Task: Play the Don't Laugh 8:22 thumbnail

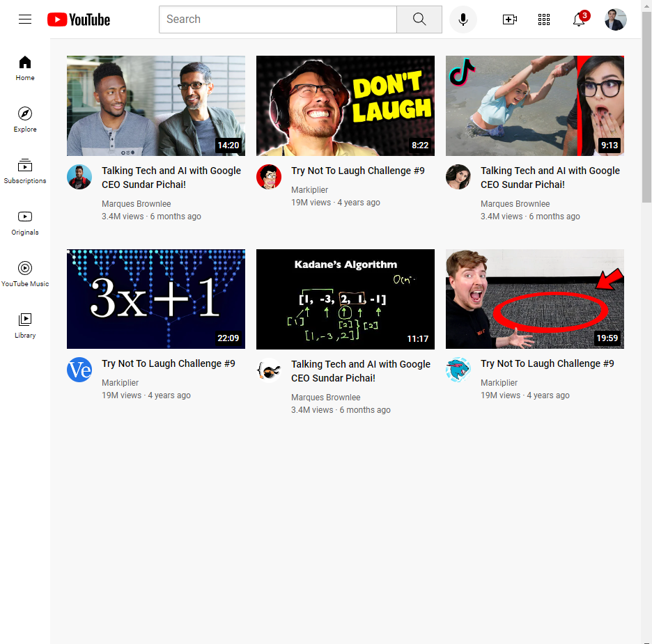Action: [x=346, y=106]
